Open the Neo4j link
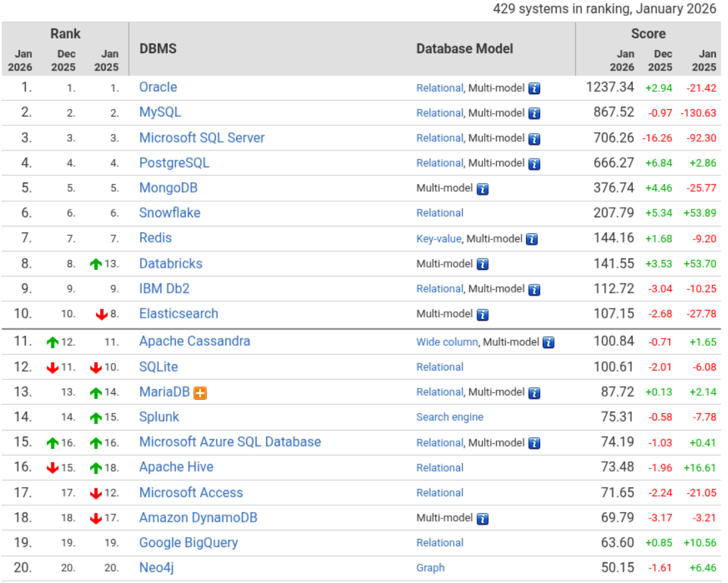This screenshot has height=583, width=728. click(x=157, y=568)
